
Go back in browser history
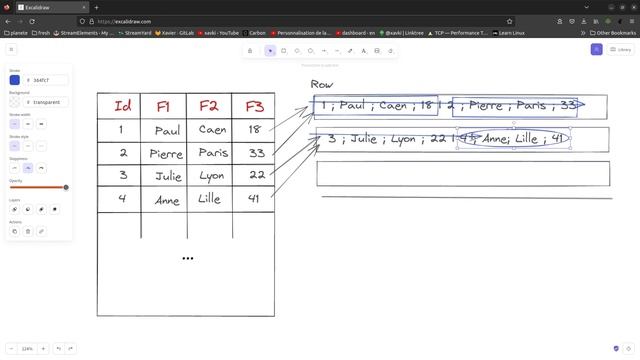(8, 21)
